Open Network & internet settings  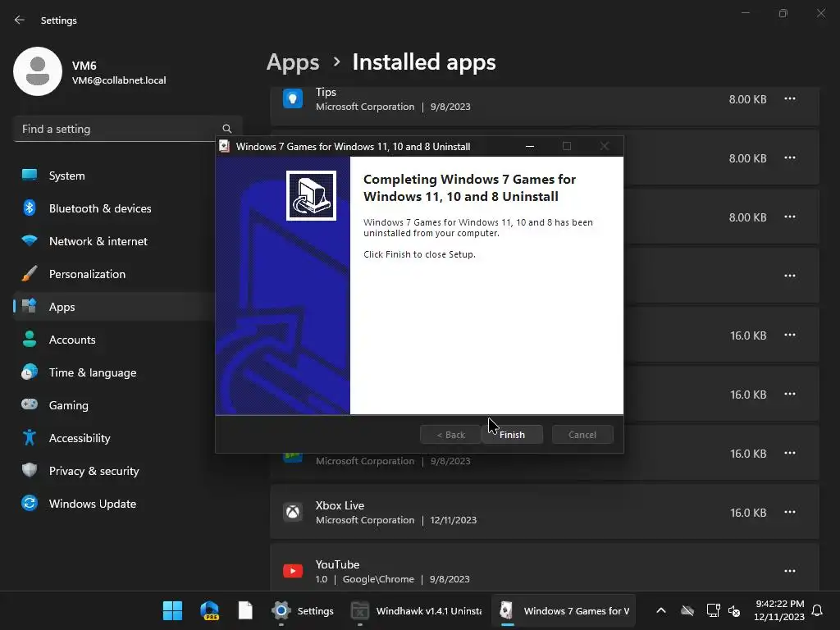click(x=113, y=241)
